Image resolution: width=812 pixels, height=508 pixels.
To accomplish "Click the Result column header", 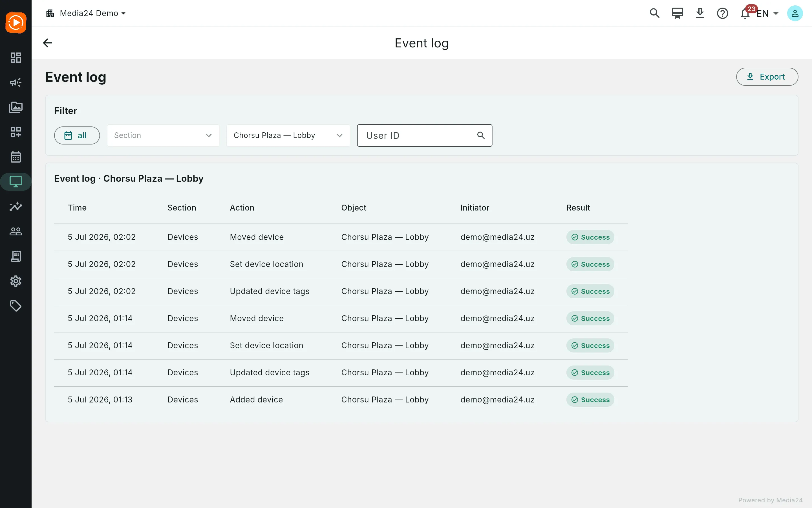I will [x=578, y=208].
